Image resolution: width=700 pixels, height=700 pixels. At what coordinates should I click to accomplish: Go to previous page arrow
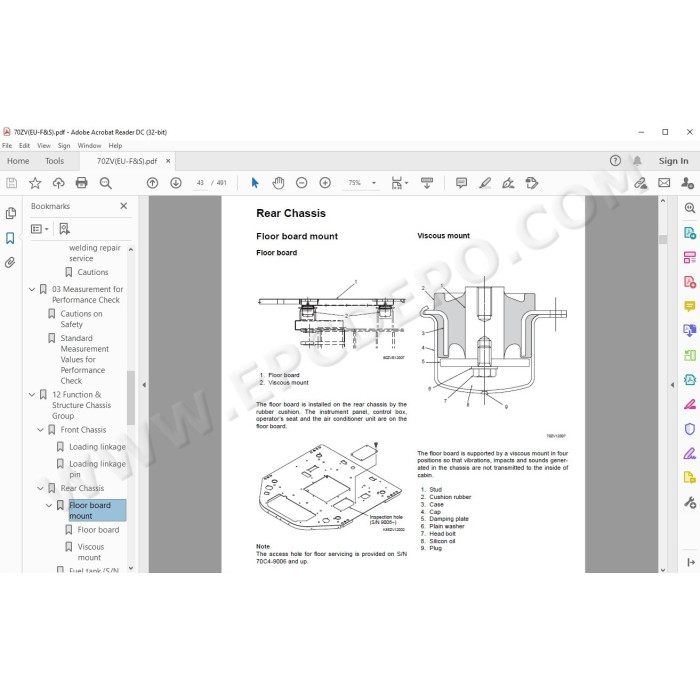152,183
